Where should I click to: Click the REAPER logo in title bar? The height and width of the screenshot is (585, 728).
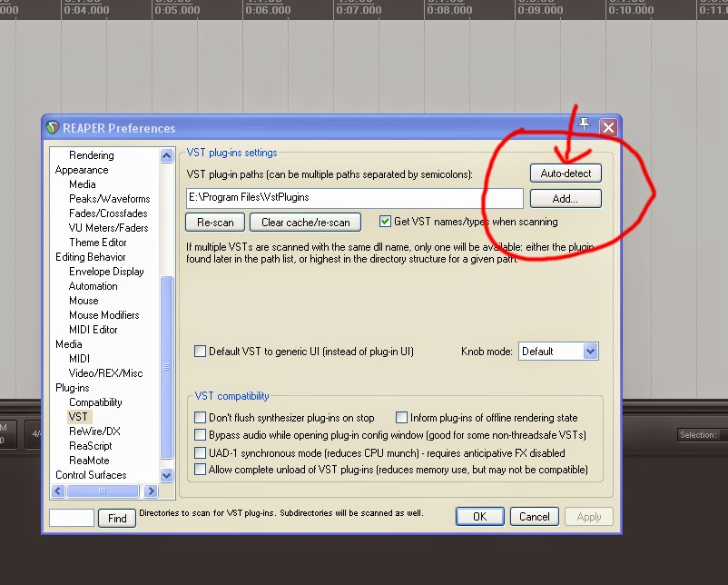coord(53,128)
